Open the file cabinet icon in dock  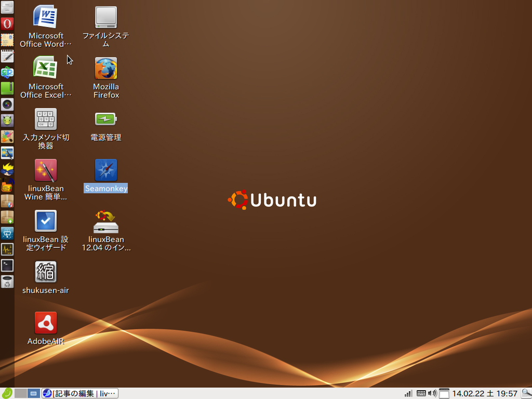7,7
